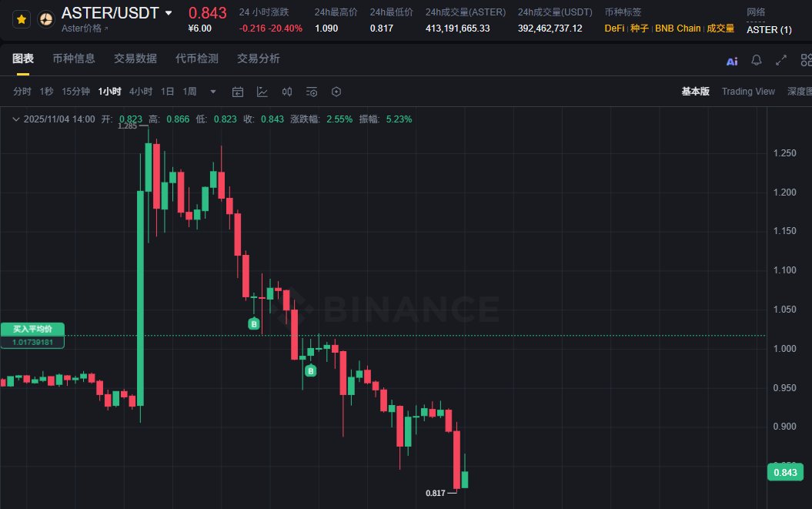Switch to the 基本版 chart view
Image resolution: width=812 pixels, height=509 pixels.
(x=695, y=92)
